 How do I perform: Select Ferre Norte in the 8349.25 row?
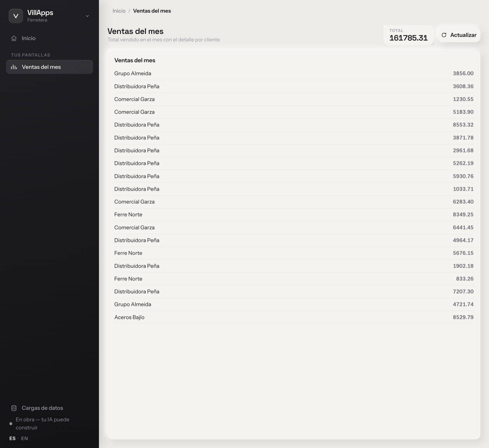128,215
